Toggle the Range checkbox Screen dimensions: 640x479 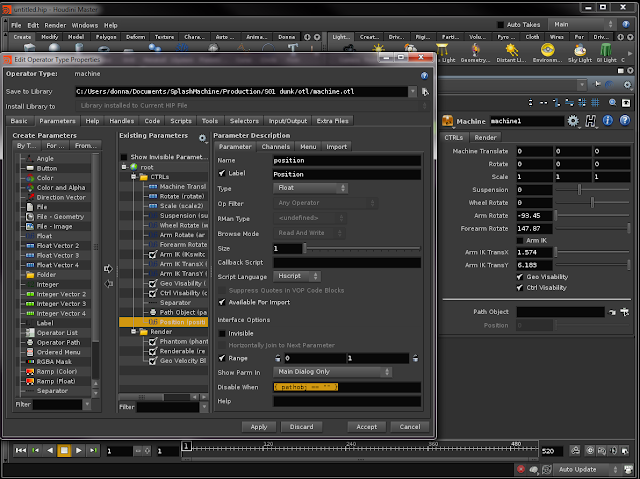point(222,358)
